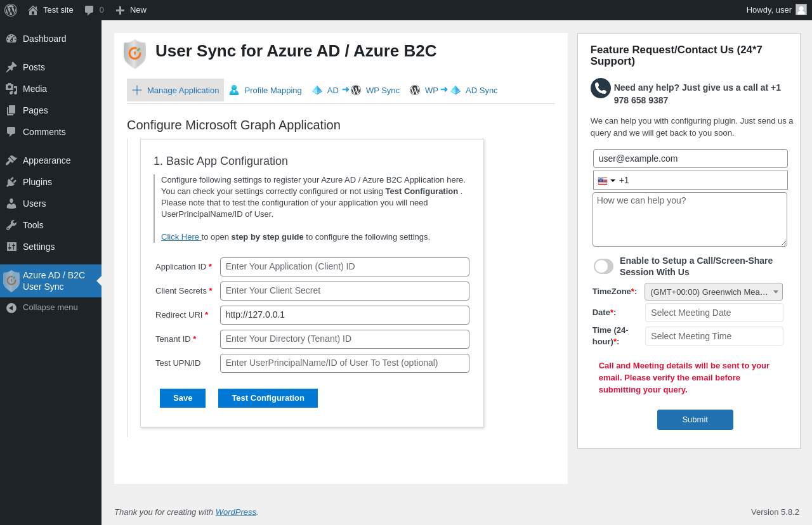Click the Appearance paintbrush icon
The width and height of the screenshot is (812, 525).
[11, 160]
